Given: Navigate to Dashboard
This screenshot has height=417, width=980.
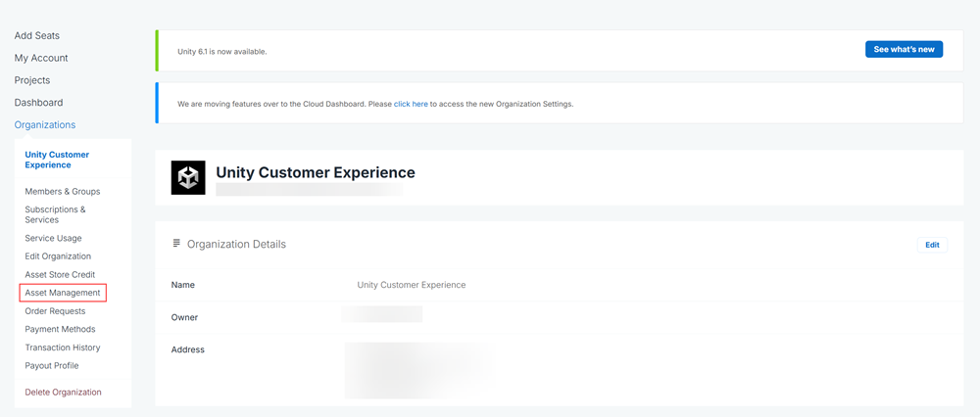Looking at the screenshot, I should tap(39, 103).
